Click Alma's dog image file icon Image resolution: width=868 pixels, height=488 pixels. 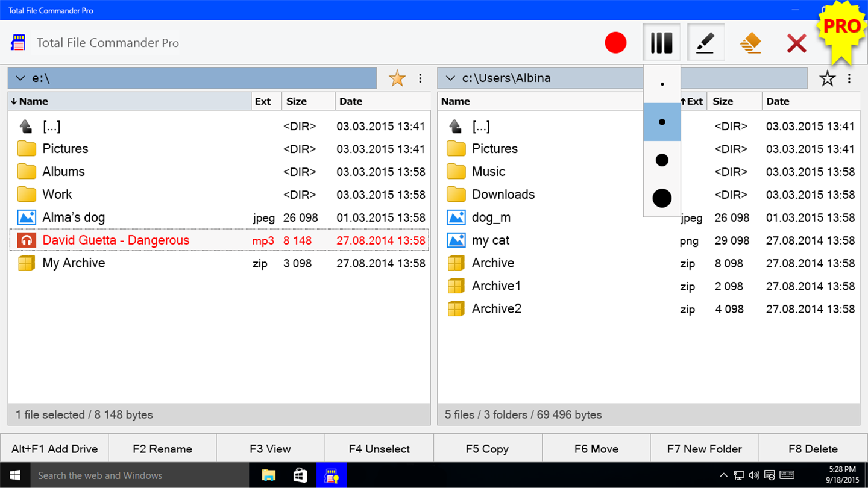pyautogui.click(x=27, y=217)
